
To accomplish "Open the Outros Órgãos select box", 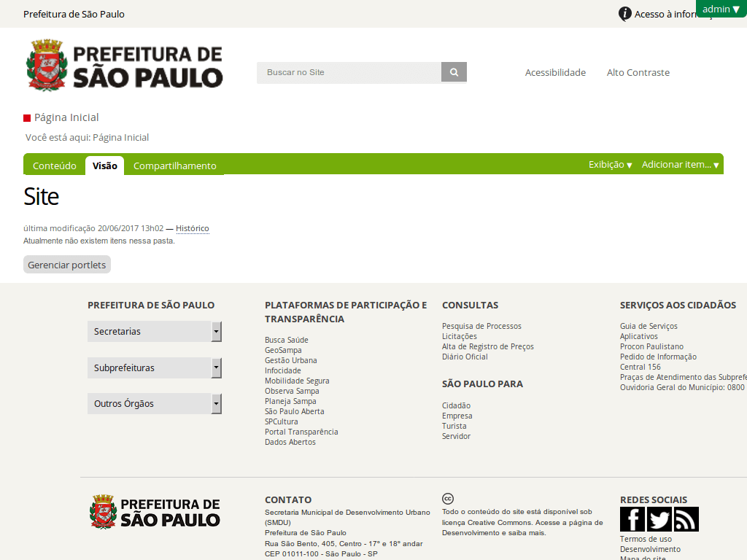I will point(155,404).
